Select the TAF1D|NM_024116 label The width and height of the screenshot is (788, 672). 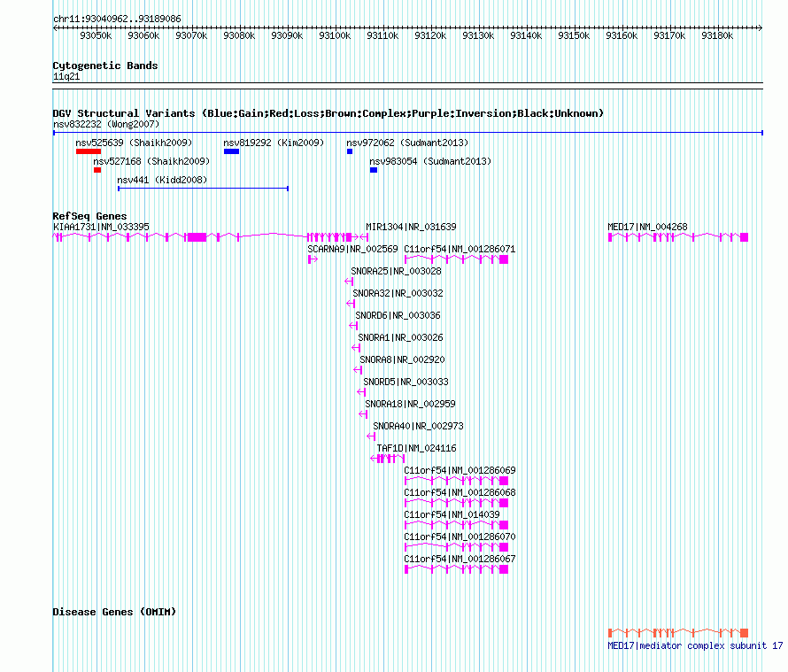(x=417, y=448)
